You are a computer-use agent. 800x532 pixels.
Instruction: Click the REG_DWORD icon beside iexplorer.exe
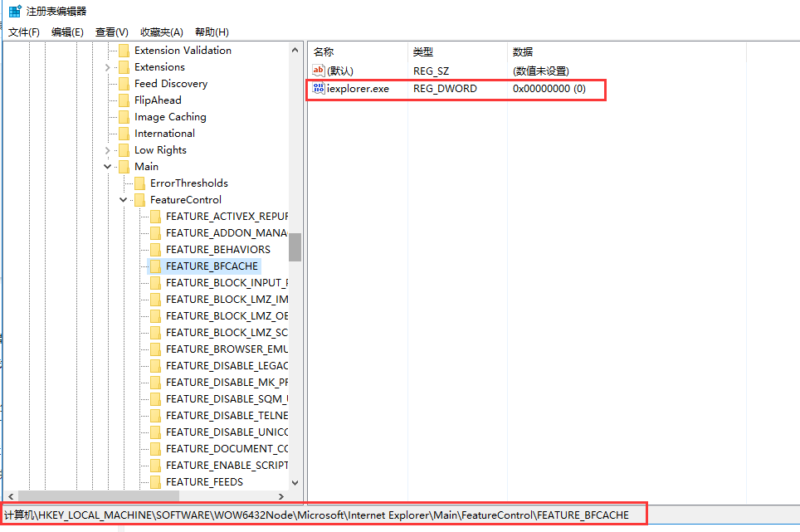click(x=319, y=88)
